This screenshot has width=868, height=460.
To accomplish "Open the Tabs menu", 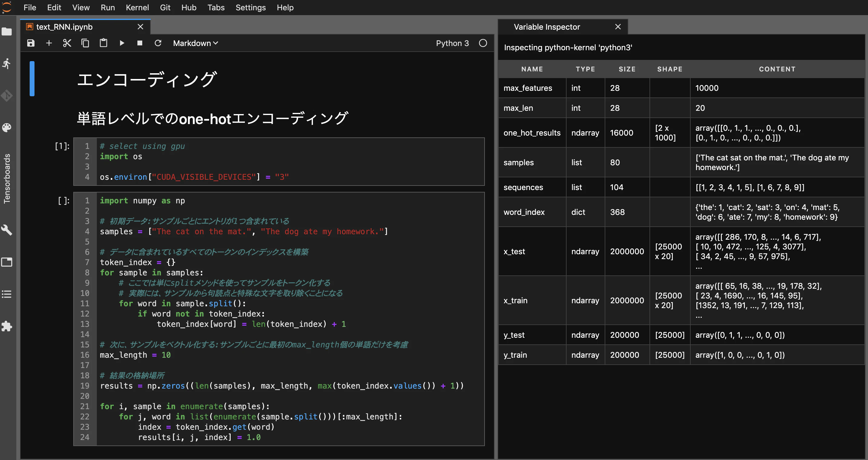I will click(x=216, y=7).
